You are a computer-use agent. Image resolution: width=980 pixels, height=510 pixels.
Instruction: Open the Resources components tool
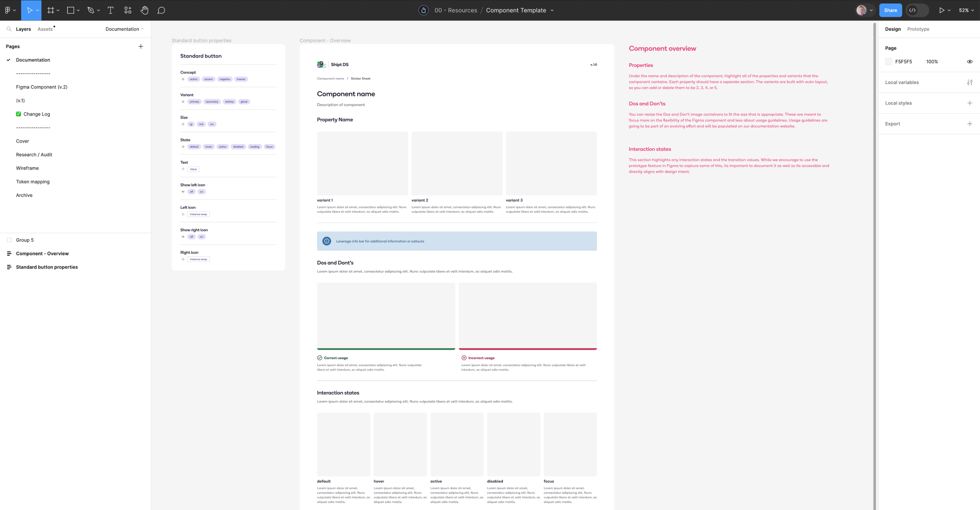128,10
